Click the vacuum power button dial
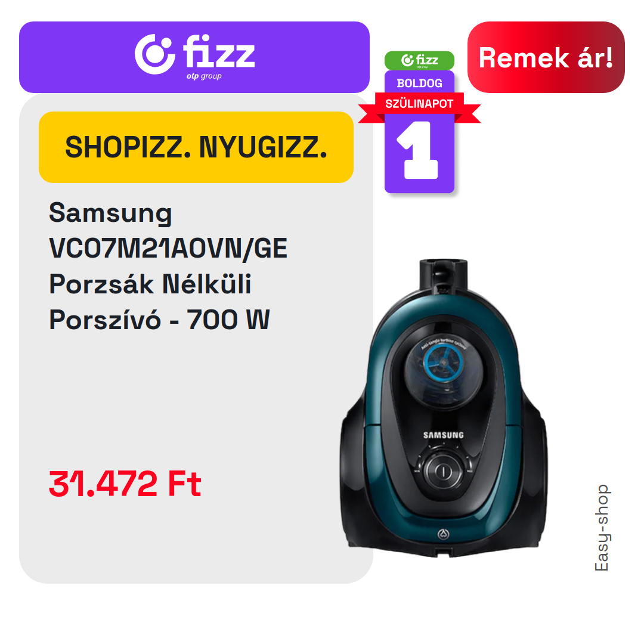 443,470
